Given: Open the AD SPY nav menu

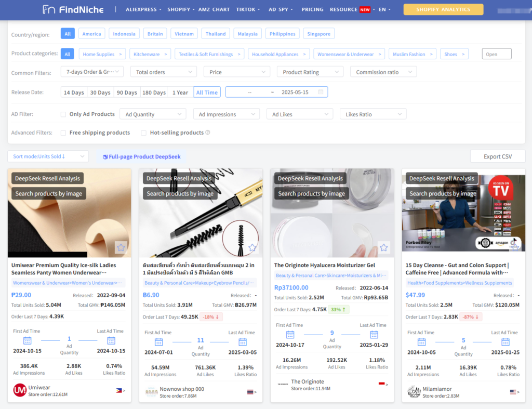Looking at the screenshot, I should [x=281, y=9].
